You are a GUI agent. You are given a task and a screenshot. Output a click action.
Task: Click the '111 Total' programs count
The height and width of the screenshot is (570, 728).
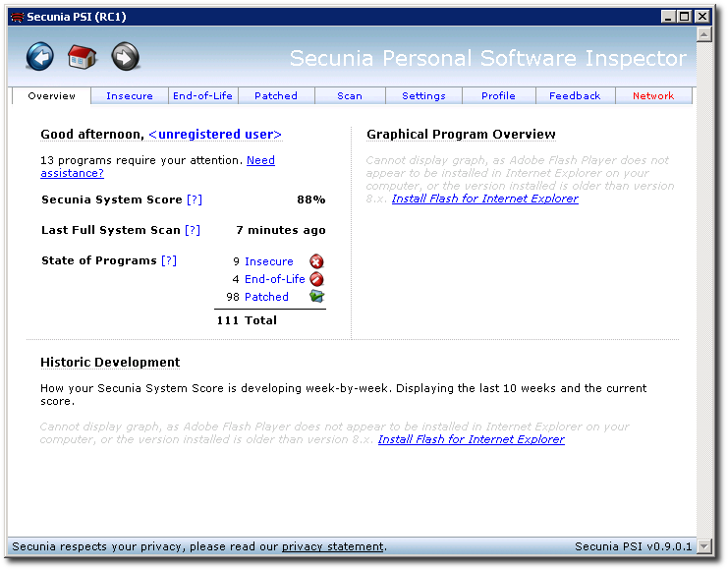[247, 320]
